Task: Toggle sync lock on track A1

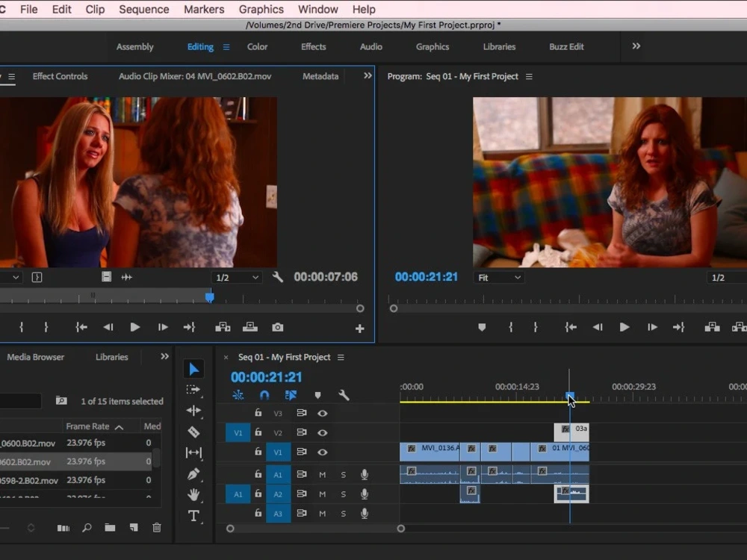Action: click(x=302, y=474)
